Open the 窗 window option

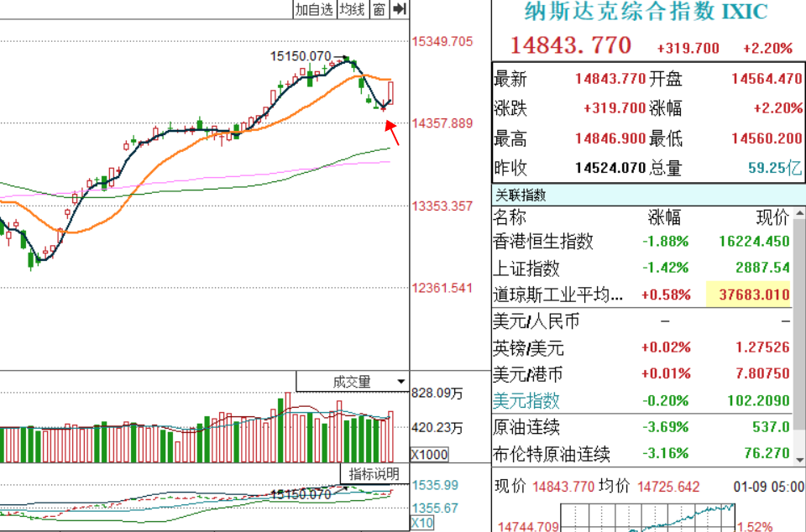point(379,9)
